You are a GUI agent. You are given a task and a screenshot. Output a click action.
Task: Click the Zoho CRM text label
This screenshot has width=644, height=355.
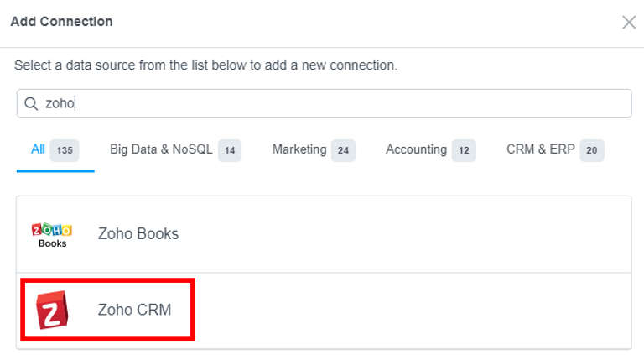(134, 310)
